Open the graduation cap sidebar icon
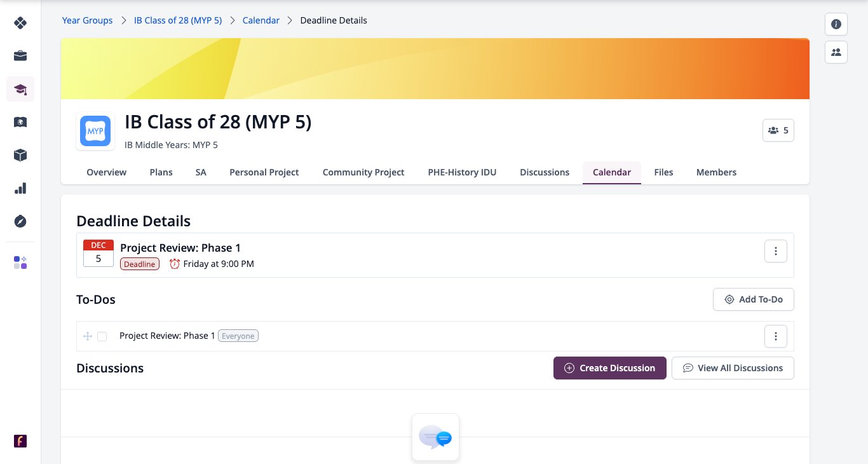Screen dimensions: 868x464 pos(20,89)
